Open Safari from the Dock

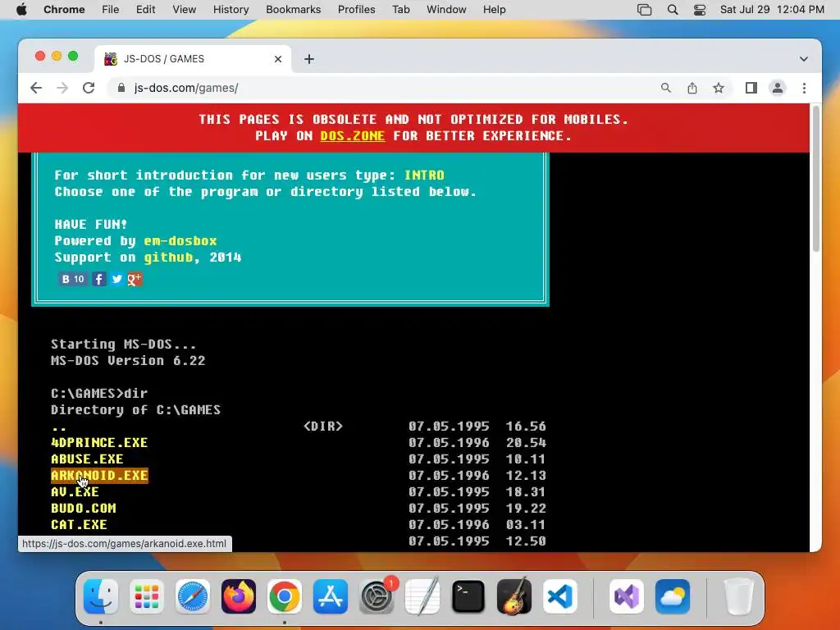tap(192, 596)
